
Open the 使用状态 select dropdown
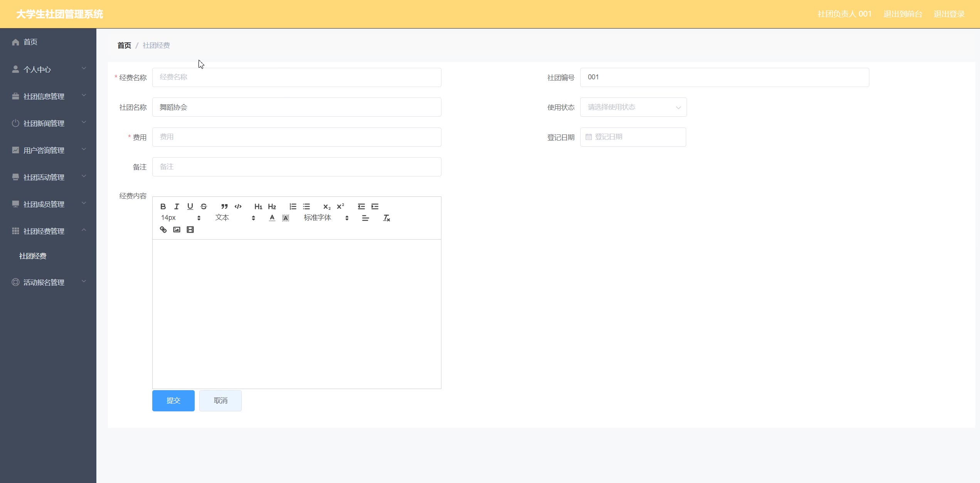pyautogui.click(x=633, y=107)
